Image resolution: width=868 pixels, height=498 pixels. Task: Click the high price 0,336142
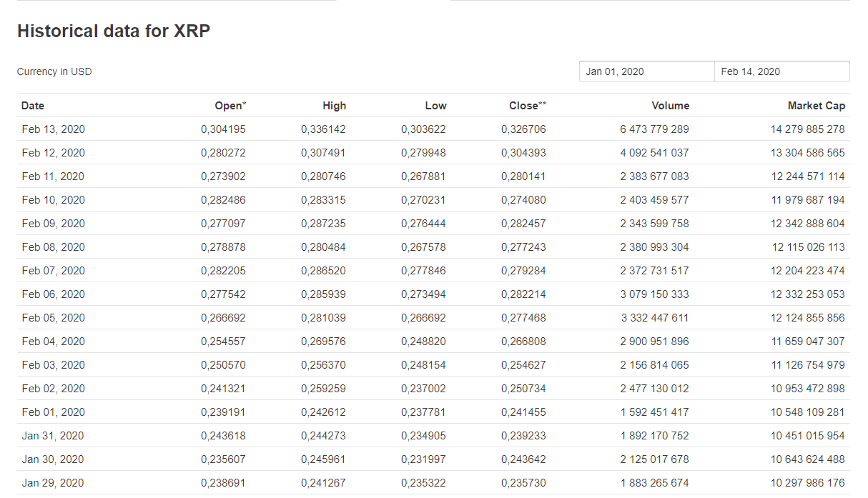click(323, 129)
